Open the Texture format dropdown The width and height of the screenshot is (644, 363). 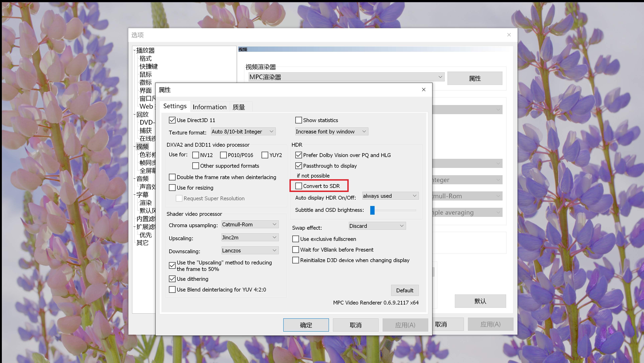click(243, 132)
